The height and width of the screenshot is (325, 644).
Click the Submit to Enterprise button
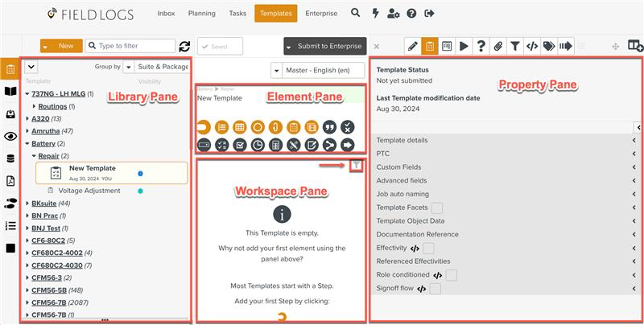pyautogui.click(x=324, y=47)
